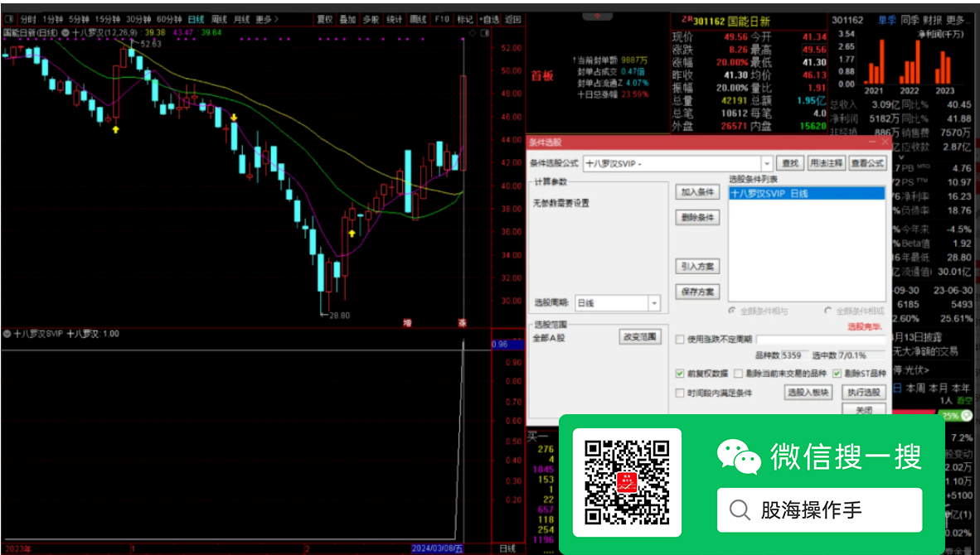
Task: Click the small panel icon right of the diamond
Action: click(484, 32)
